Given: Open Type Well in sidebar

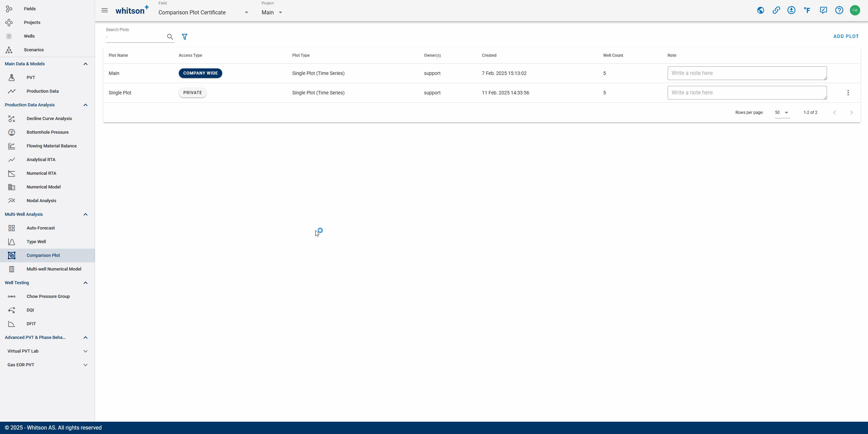Looking at the screenshot, I should 36,242.
